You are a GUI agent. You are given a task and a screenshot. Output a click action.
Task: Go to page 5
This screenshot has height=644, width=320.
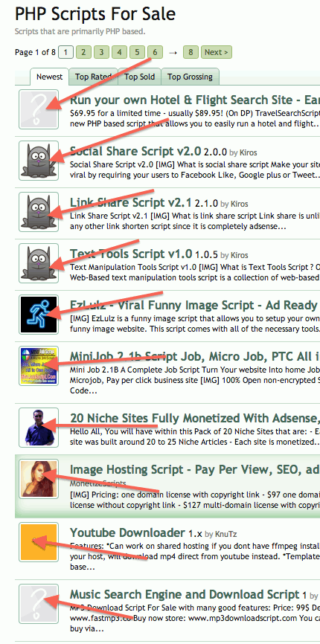pos(137,52)
